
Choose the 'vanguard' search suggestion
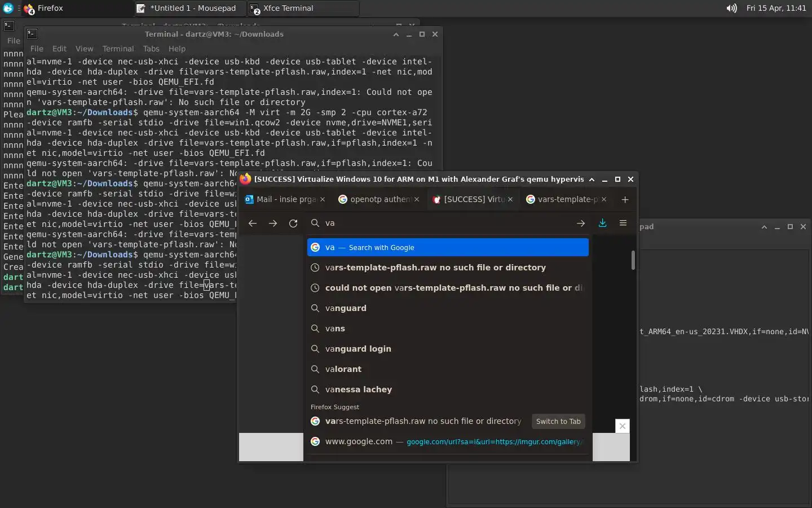tap(448, 308)
